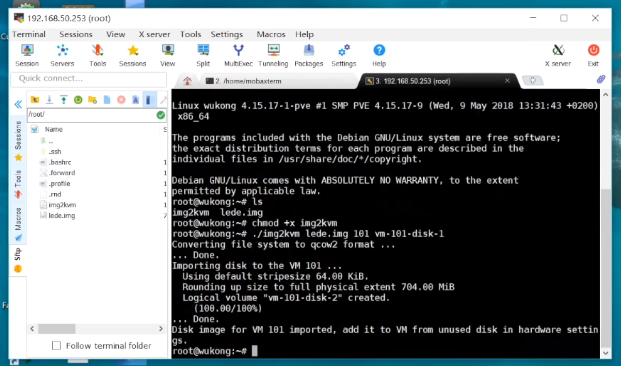Open the Settings menu in menu bar

click(227, 34)
